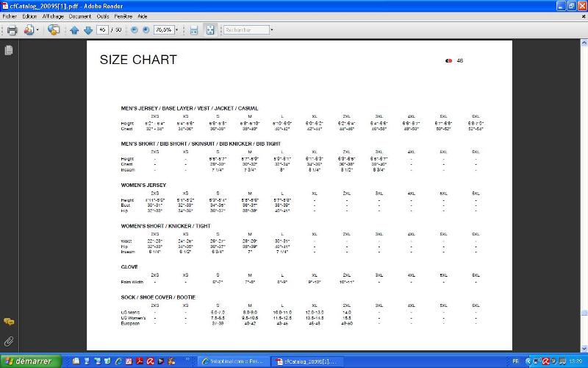Toggle scrolling page-width mode

(x=194, y=30)
